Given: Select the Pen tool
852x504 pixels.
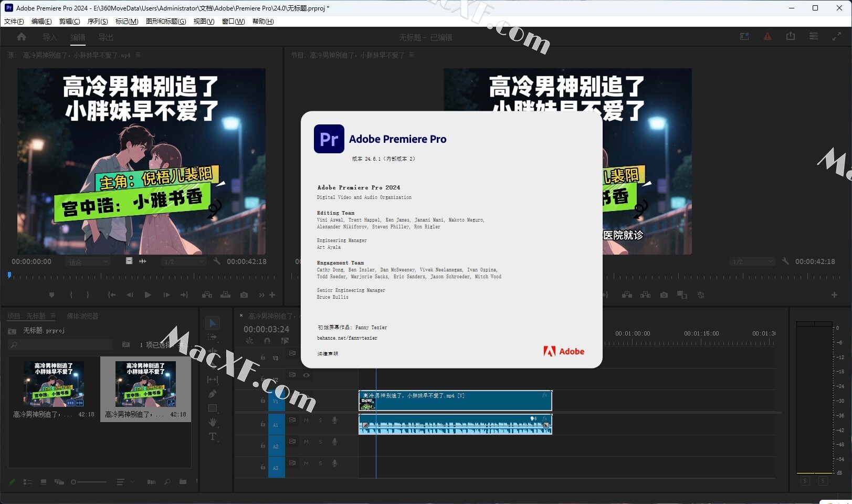Looking at the screenshot, I should click(213, 394).
